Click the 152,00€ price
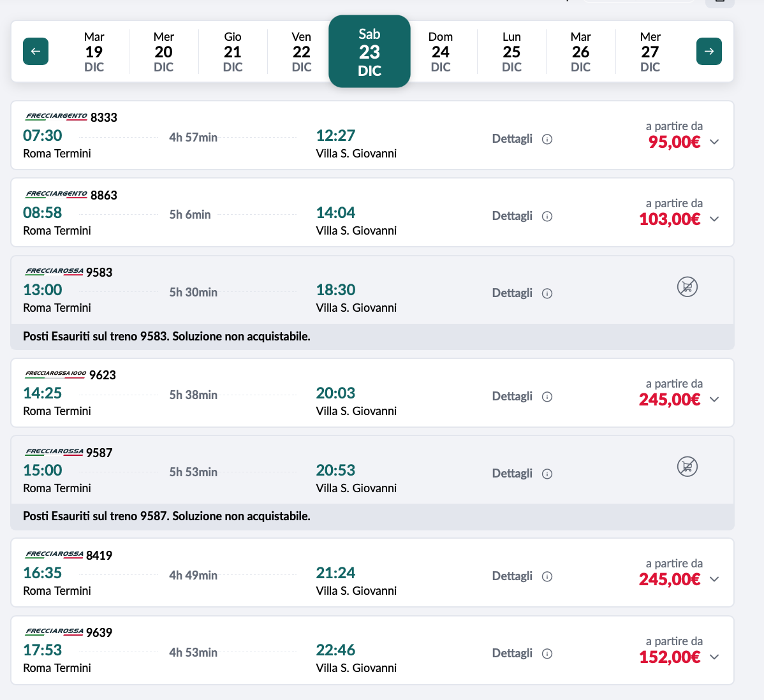Image resolution: width=764 pixels, height=700 pixels. 670,657
